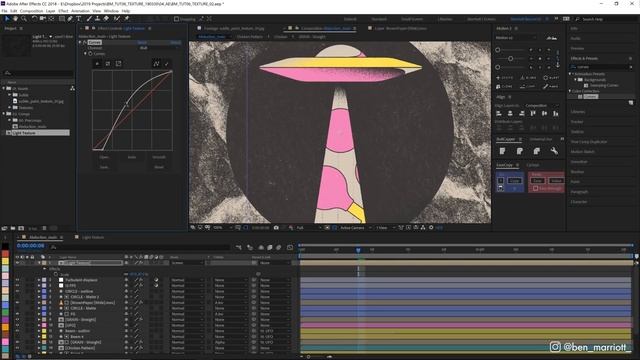Open Composition Mini-Flowchart icon in timeline
This screenshot has height=360, width=640.
239,247
